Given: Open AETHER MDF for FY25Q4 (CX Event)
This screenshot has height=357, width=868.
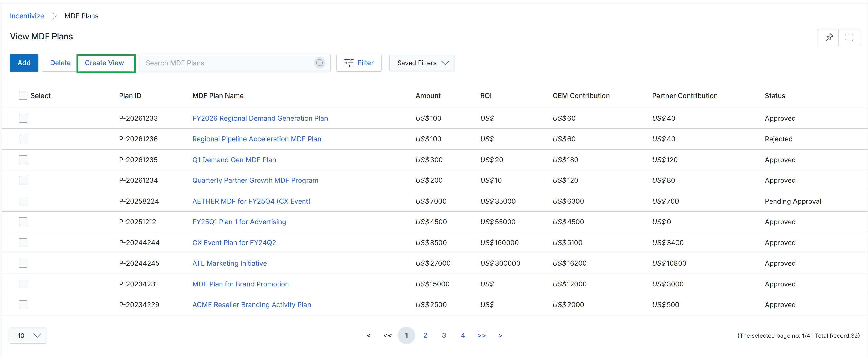Looking at the screenshot, I should (251, 201).
